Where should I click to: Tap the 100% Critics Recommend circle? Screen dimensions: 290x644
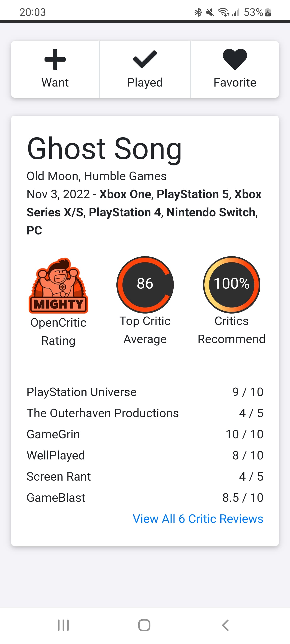tap(231, 285)
